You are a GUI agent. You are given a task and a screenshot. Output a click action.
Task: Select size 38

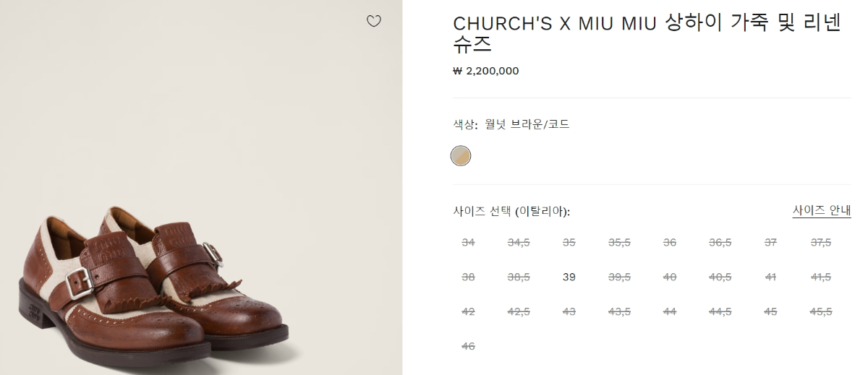pos(468,277)
